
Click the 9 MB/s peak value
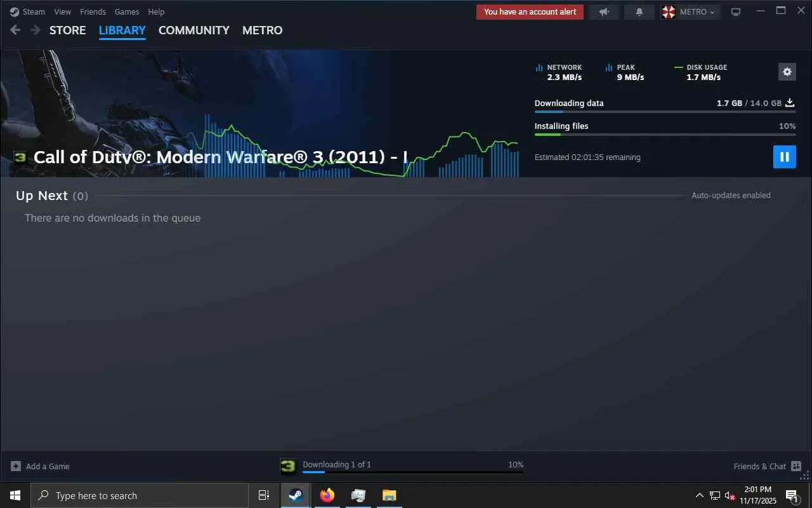pos(631,77)
